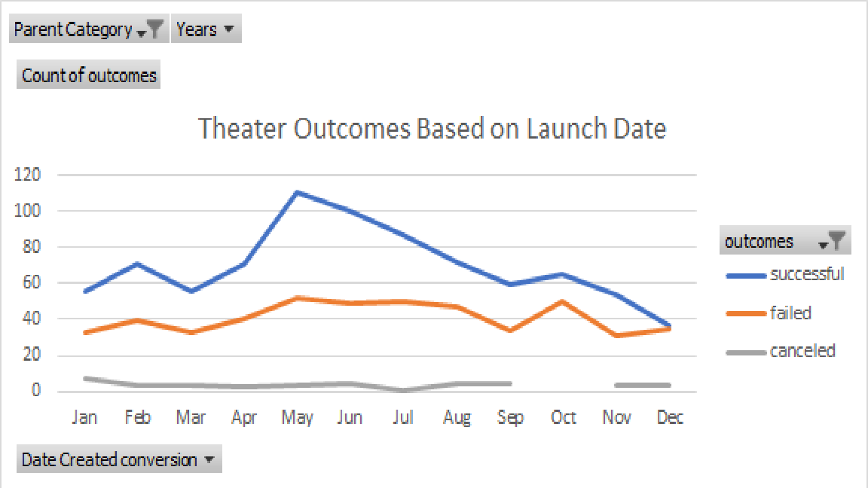Click the chart title text

(x=432, y=128)
